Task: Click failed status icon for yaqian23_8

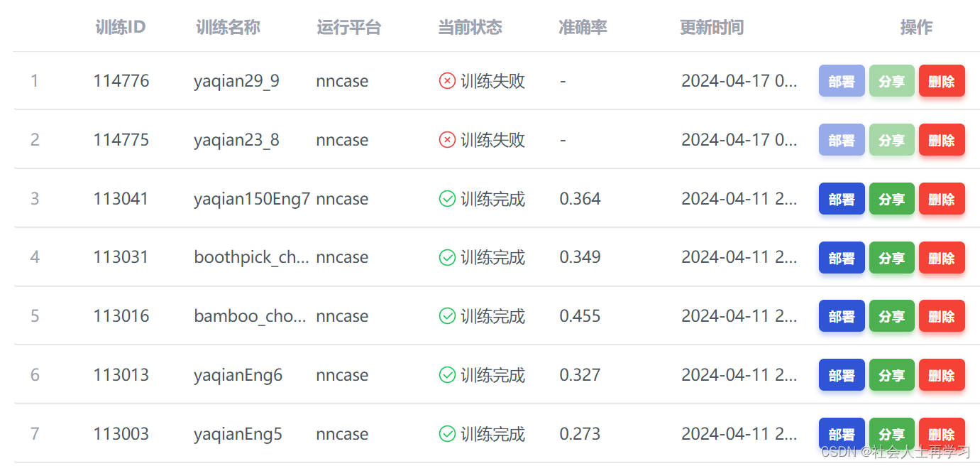Action: tap(447, 140)
